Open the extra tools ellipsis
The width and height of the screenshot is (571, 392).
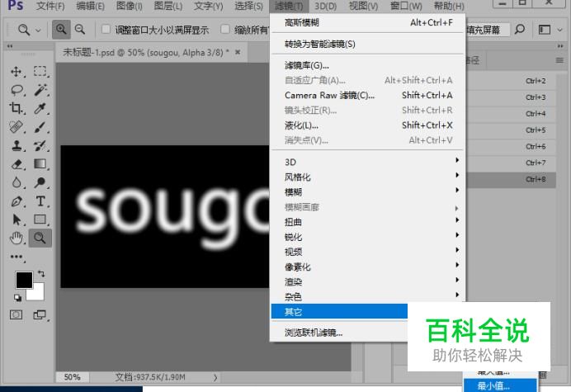click(17, 257)
